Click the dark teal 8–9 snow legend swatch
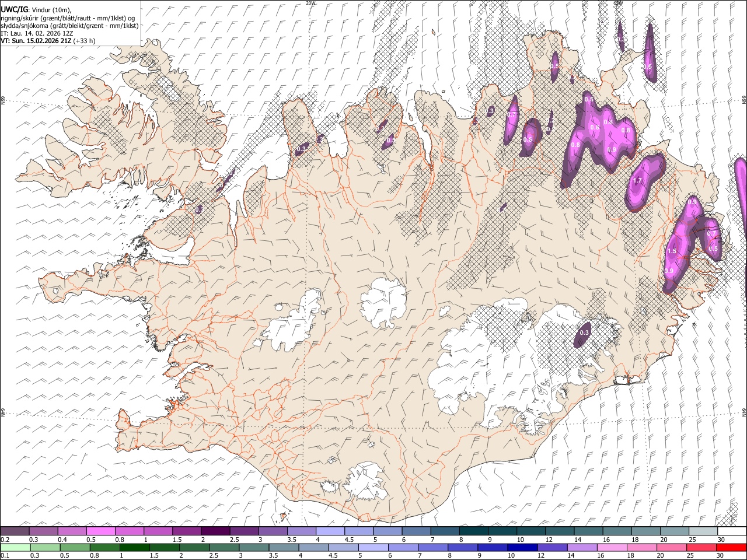 tap(474, 531)
